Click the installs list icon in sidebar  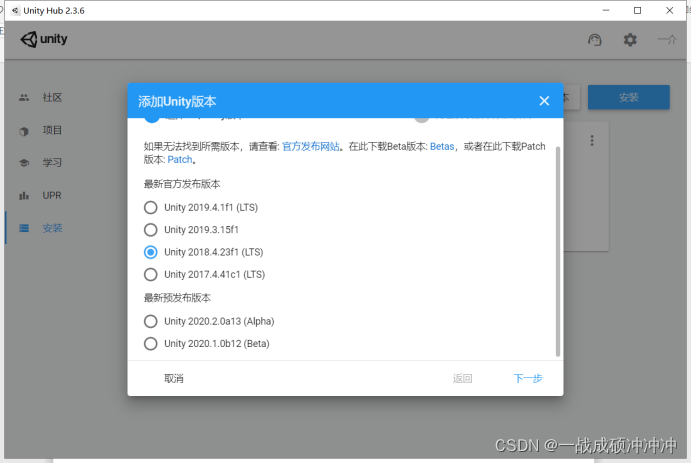24,228
